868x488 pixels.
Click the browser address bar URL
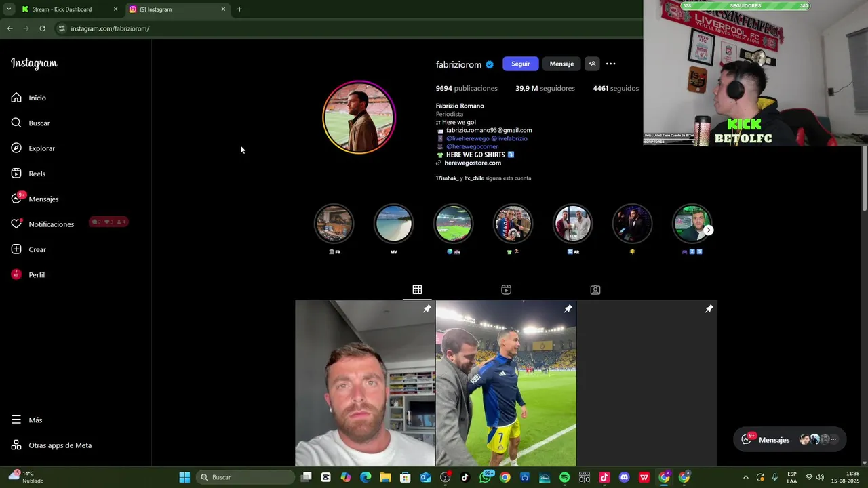click(110, 28)
